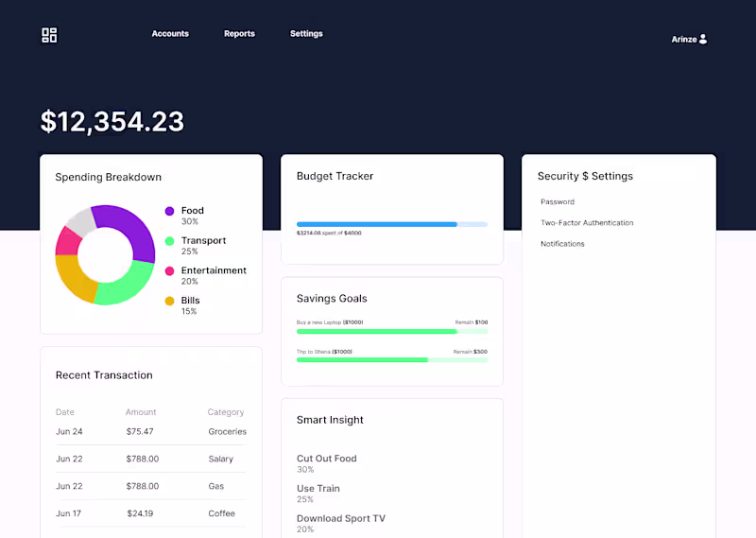756x538 pixels.
Task: Click the Trip ($1000) goal label
Action: [324, 352]
